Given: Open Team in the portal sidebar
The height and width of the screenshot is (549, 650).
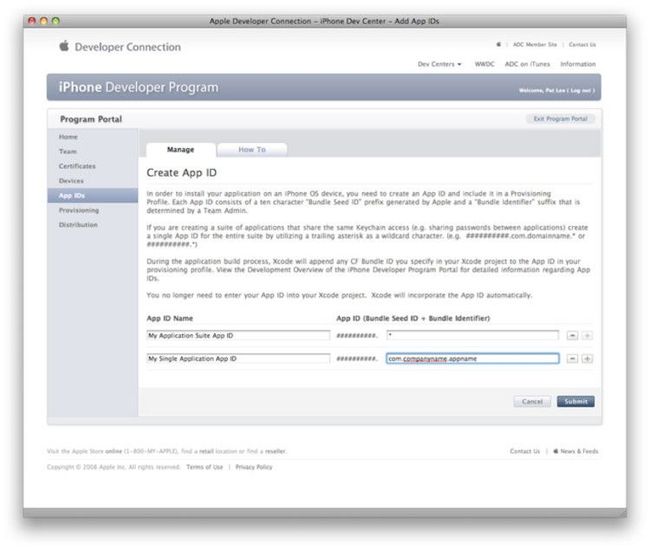Looking at the screenshot, I should pos(68,151).
